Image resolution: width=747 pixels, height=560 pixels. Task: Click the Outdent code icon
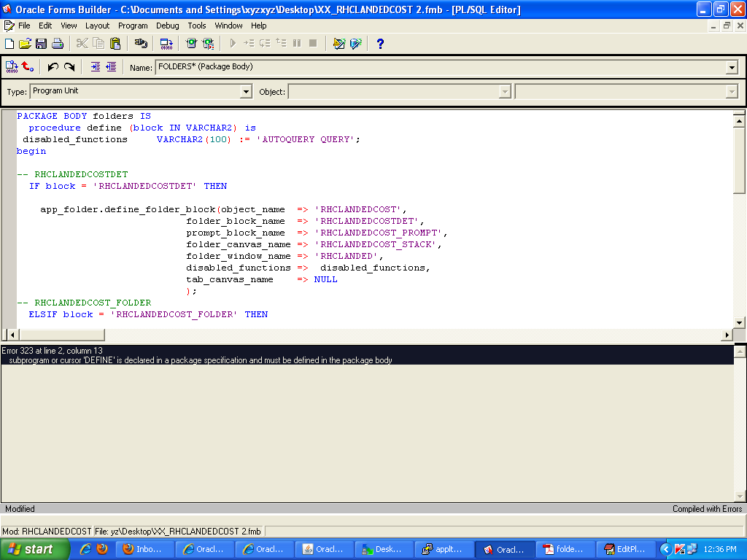pyautogui.click(x=111, y=67)
